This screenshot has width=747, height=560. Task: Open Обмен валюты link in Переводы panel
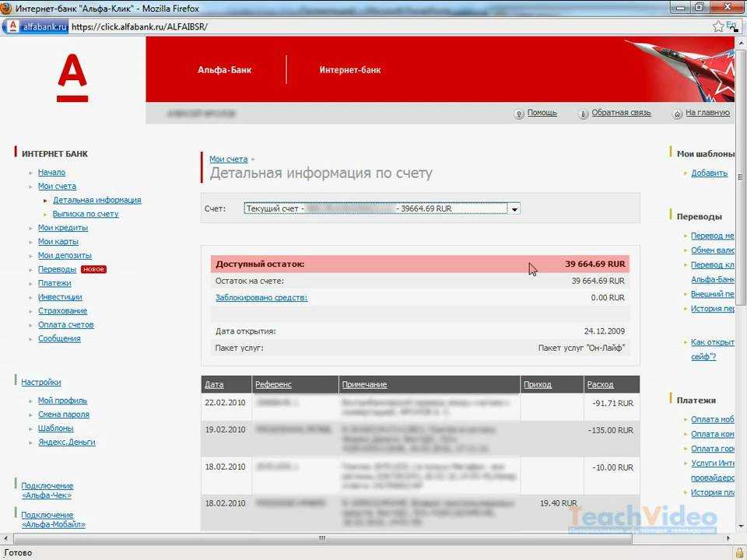(713, 250)
